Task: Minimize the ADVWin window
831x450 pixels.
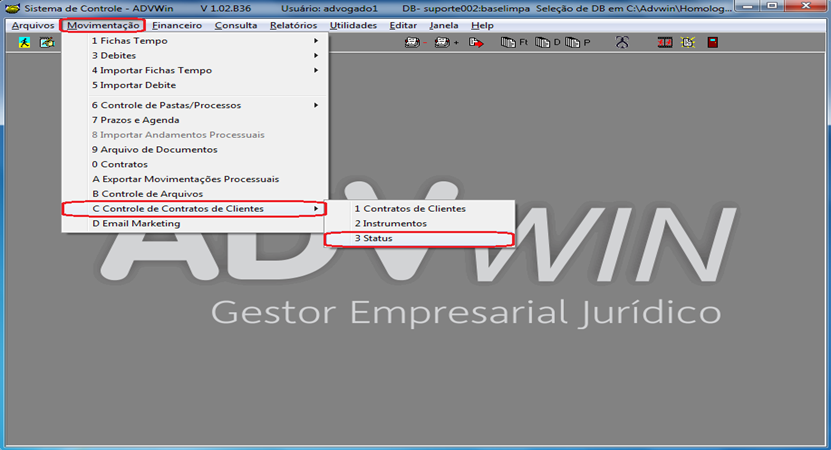Action: tap(748, 6)
